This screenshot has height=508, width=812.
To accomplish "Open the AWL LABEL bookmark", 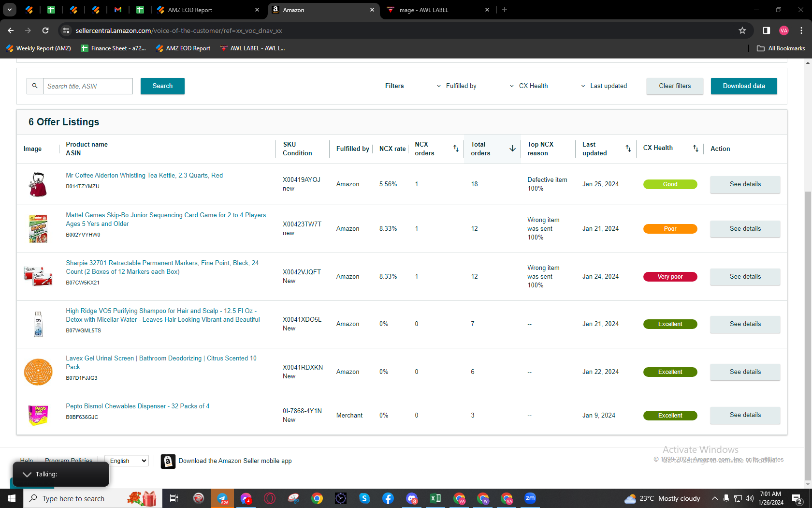I will (252, 48).
